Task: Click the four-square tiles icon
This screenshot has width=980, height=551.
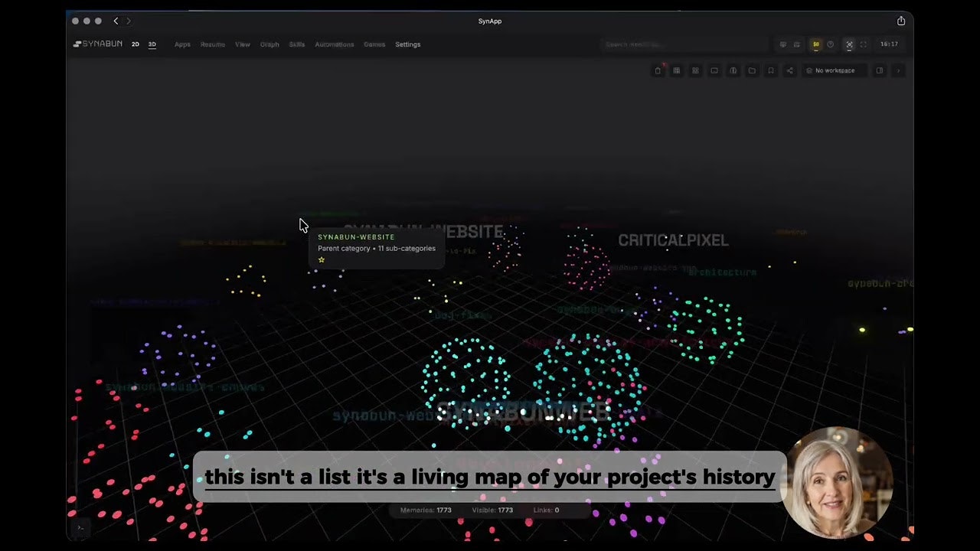Action: click(x=695, y=70)
